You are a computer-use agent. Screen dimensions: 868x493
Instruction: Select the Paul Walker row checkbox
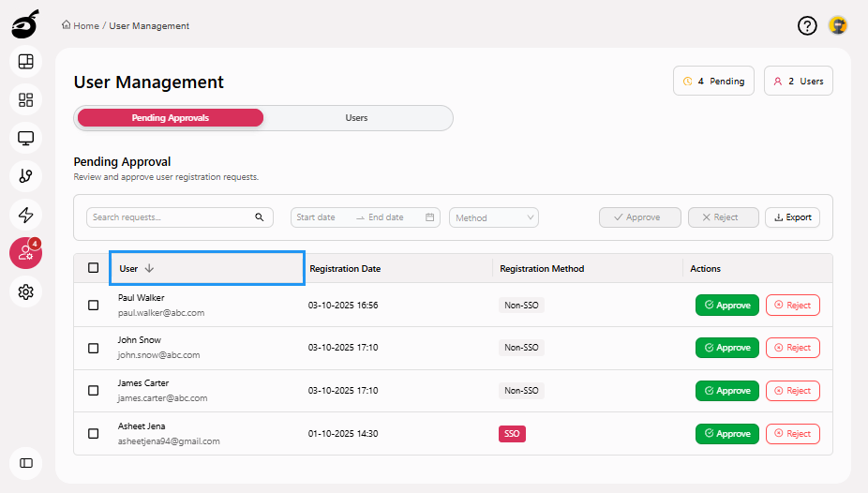(93, 305)
